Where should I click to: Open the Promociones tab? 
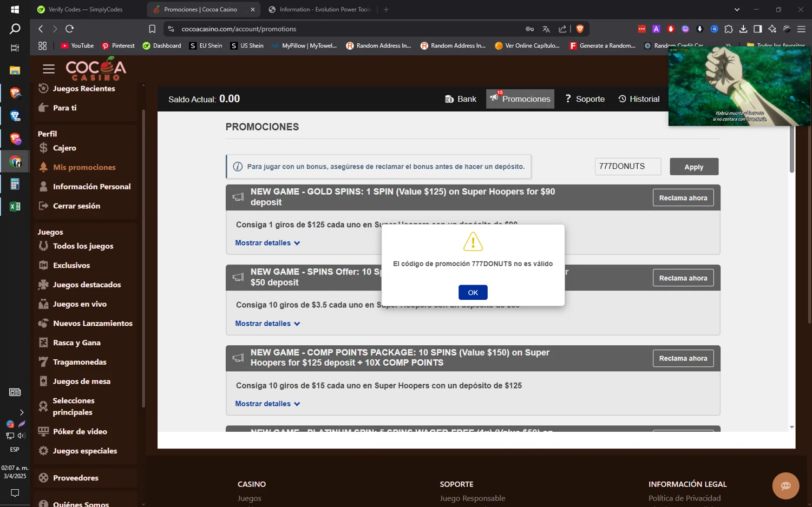tap(520, 99)
